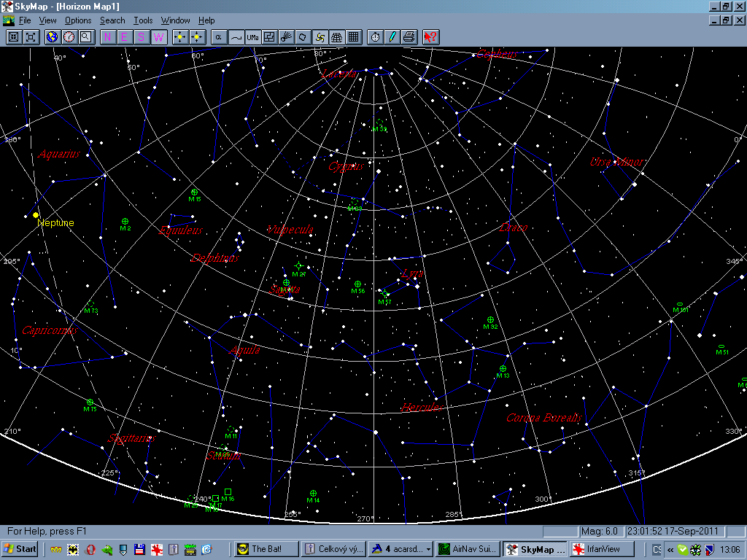
Task: Click the M 101 galaxy symbol
Action: point(680,304)
